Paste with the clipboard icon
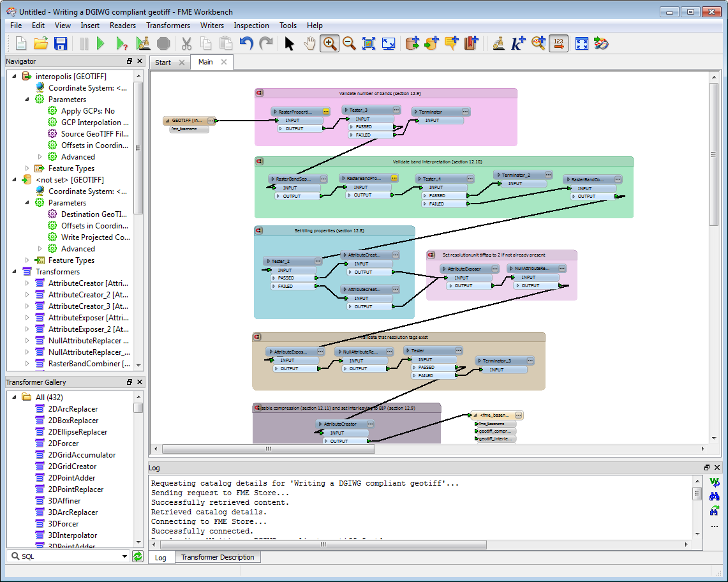The image size is (728, 582). coord(226,43)
